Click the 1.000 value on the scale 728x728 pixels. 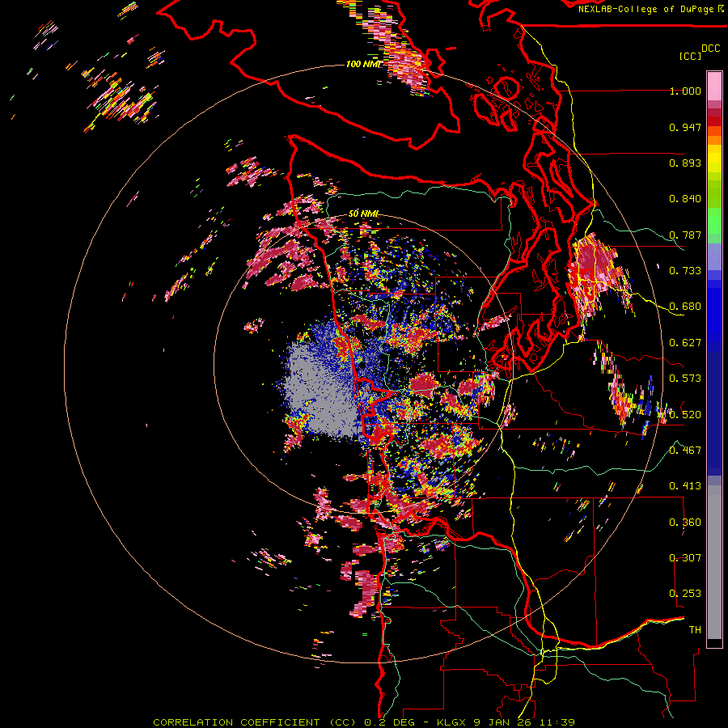pyautogui.click(x=685, y=91)
